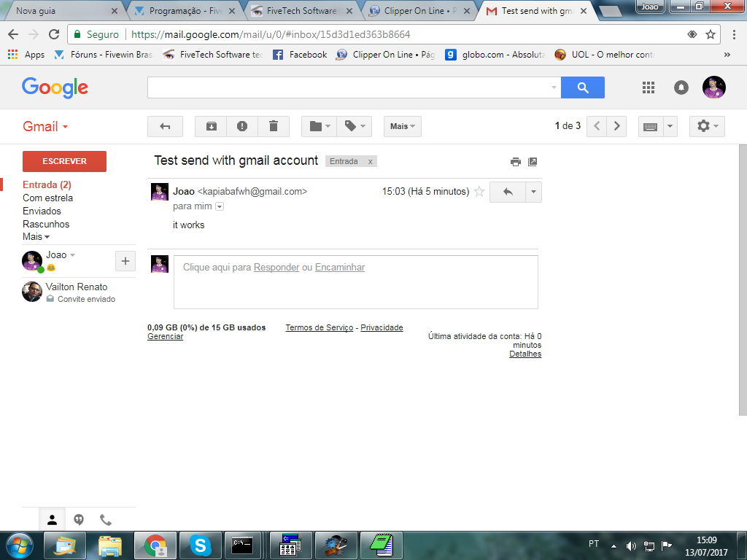The height and width of the screenshot is (560, 747).
Task: Archive the open email
Action: 211,126
